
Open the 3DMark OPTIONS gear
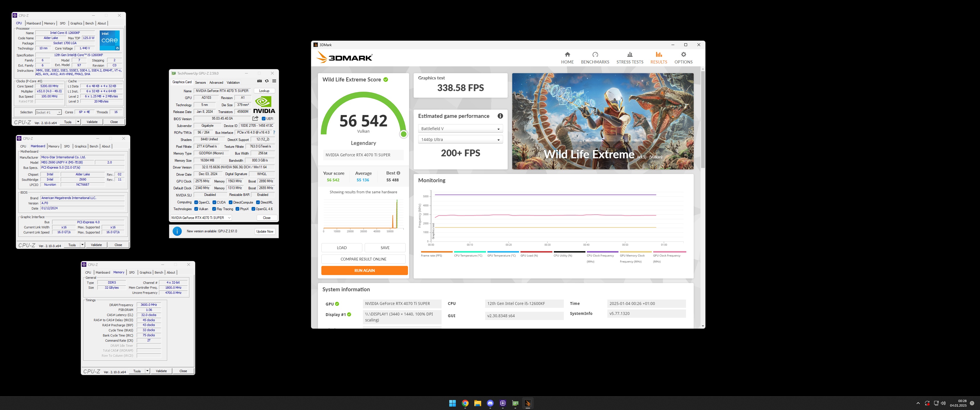(x=683, y=58)
